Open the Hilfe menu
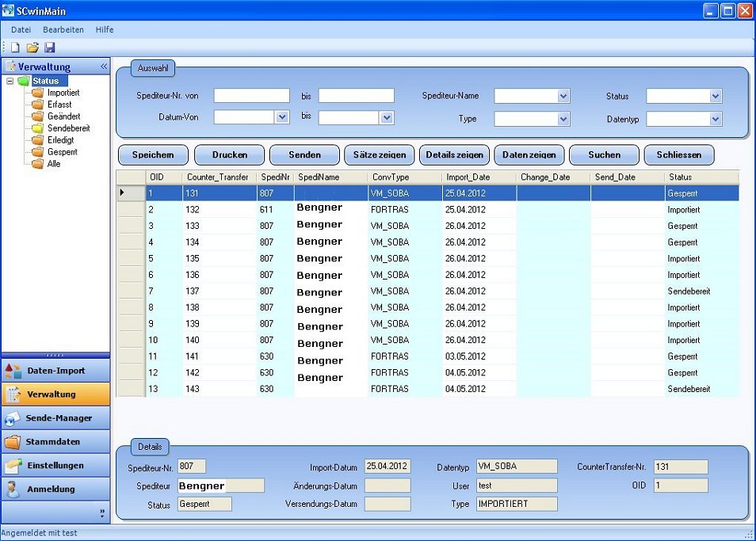 104,29
